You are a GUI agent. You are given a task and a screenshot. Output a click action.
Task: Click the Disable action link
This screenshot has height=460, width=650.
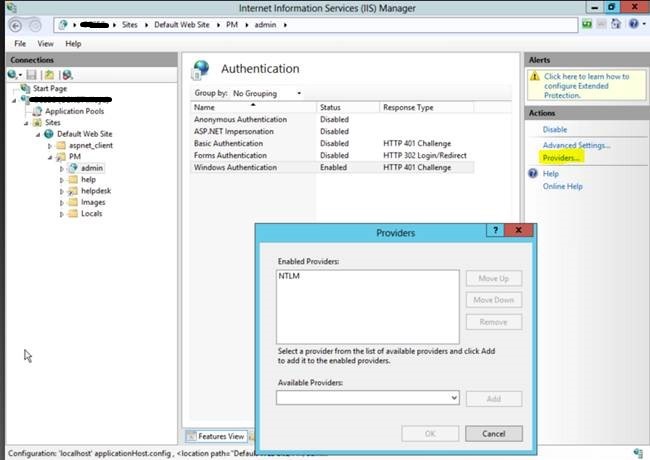(555, 129)
